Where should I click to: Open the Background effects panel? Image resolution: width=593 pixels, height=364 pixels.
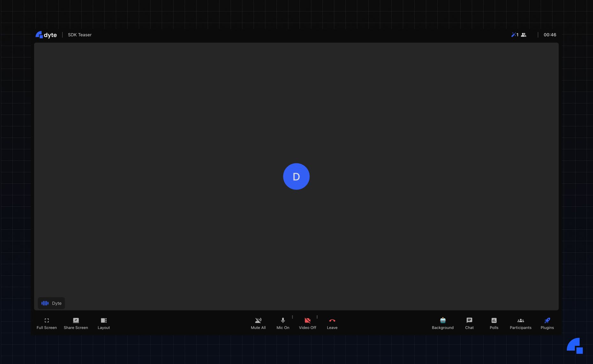443,323
